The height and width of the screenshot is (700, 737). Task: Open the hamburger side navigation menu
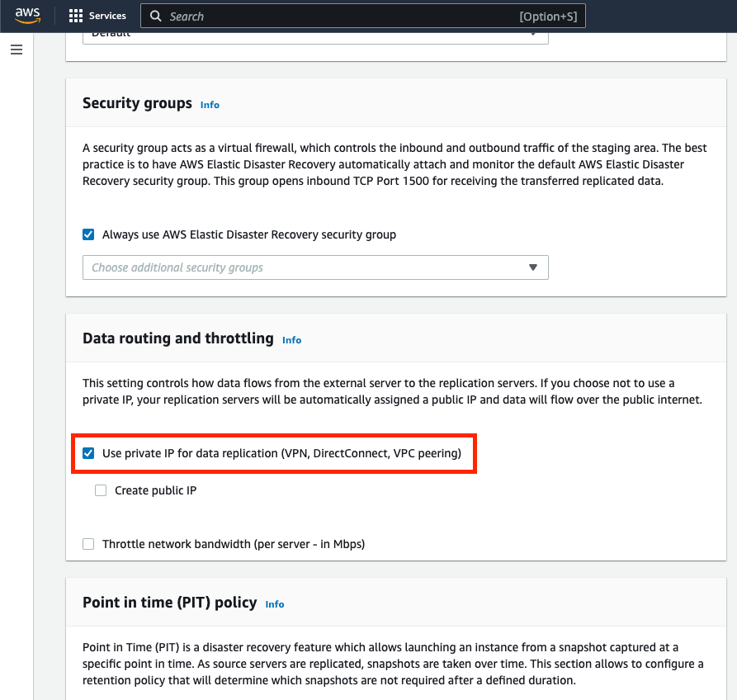tap(17, 50)
